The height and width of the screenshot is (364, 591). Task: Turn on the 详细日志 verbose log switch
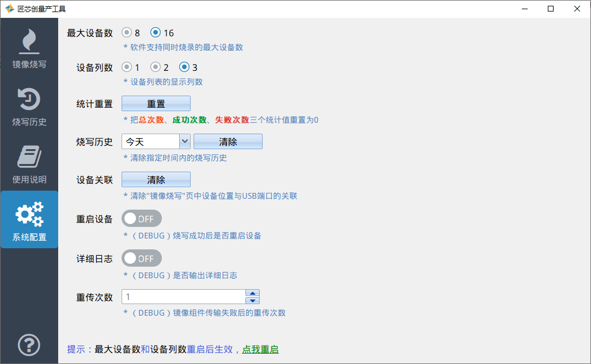[141, 257]
